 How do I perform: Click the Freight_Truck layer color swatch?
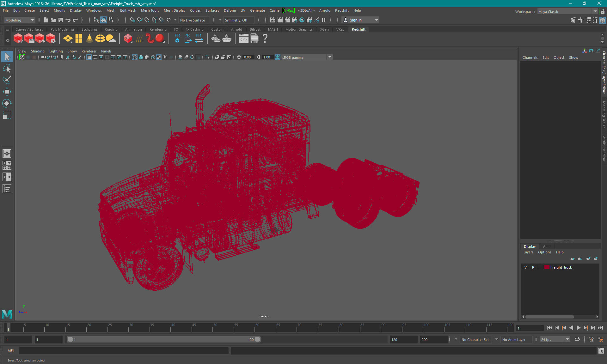click(547, 267)
